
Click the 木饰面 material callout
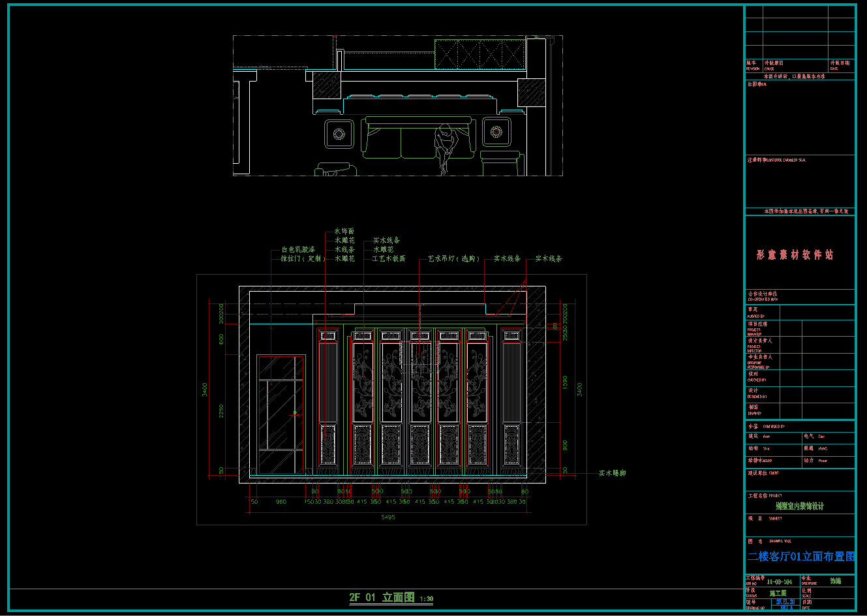pyautogui.click(x=344, y=231)
